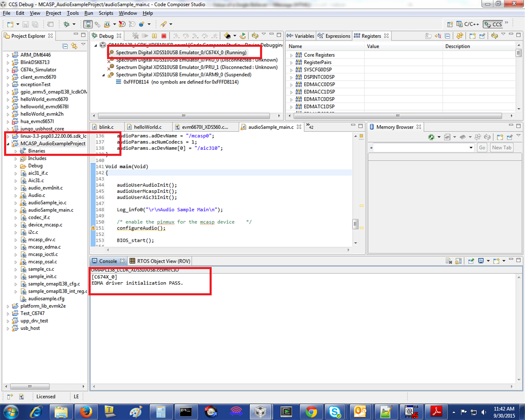
Task: Click the Terminate red stop button
Action: (164, 36)
